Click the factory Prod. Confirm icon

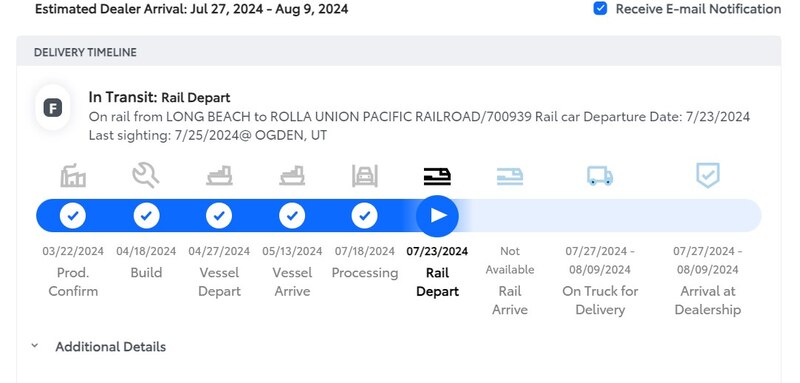point(73,176)
